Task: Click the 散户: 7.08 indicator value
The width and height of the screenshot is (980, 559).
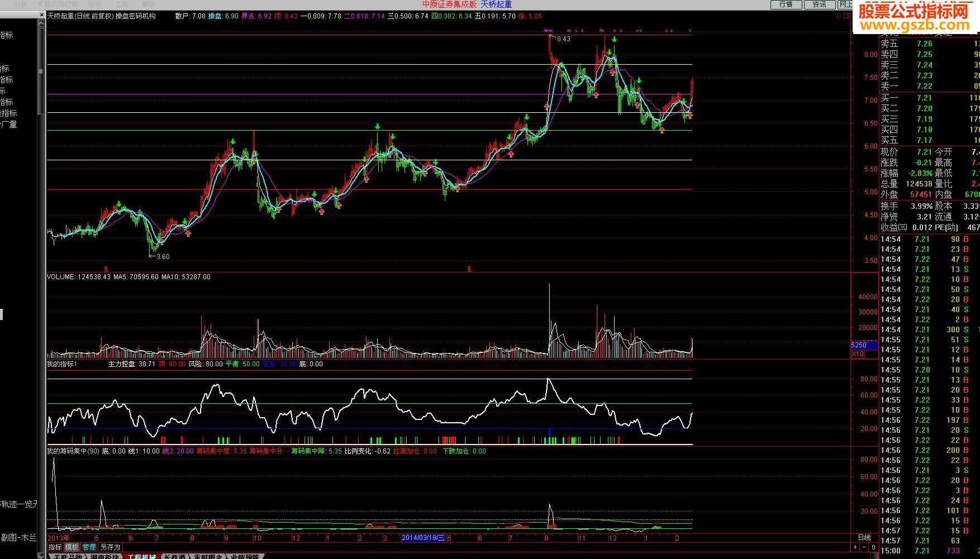Action: (x=190, y=16)
